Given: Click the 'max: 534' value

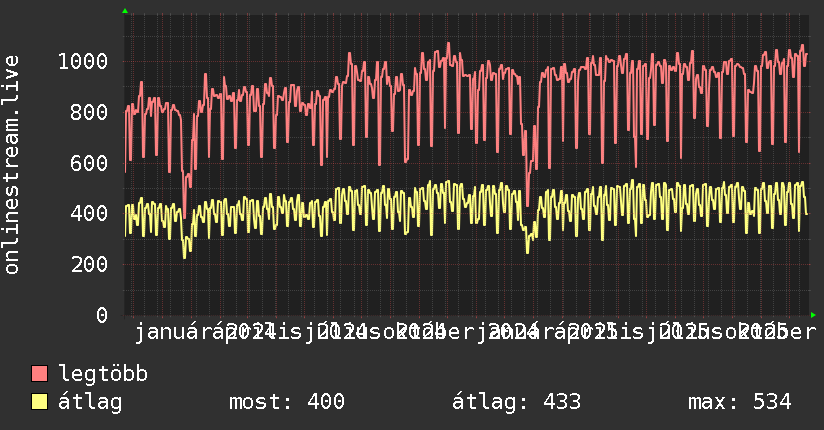Looking at the screenshot, I should click(x=740, y=402).
